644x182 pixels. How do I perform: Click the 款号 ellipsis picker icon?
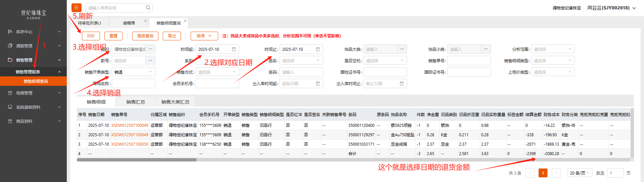click(x=150, y=61)
